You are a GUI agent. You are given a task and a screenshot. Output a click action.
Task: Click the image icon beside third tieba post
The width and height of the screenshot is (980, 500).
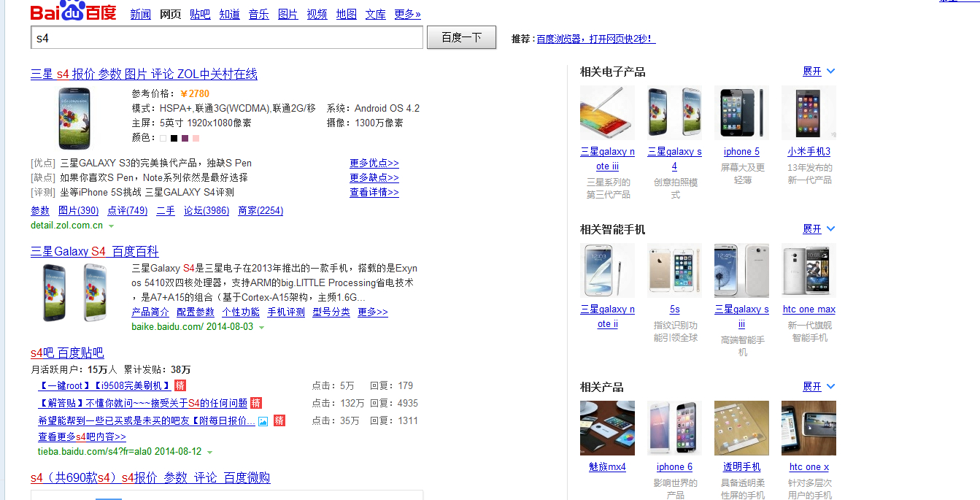point(263,421)
